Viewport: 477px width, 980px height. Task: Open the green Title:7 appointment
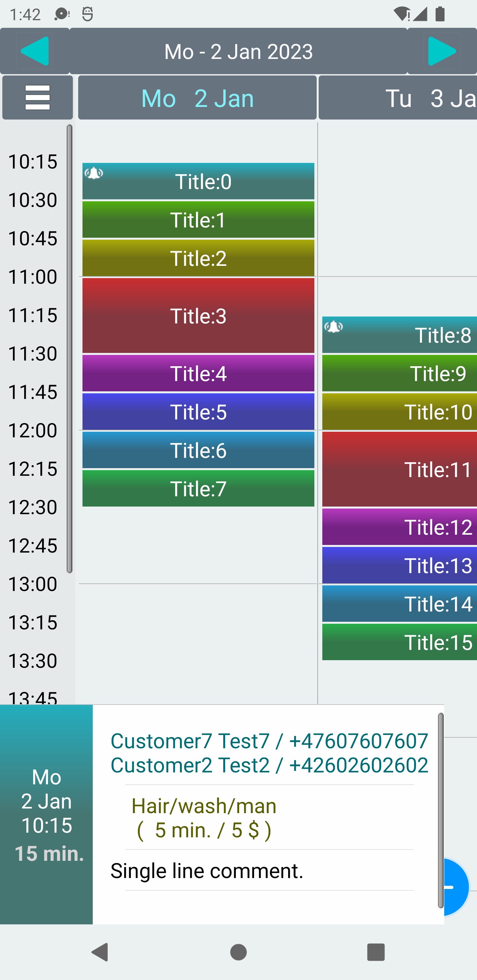198,488
